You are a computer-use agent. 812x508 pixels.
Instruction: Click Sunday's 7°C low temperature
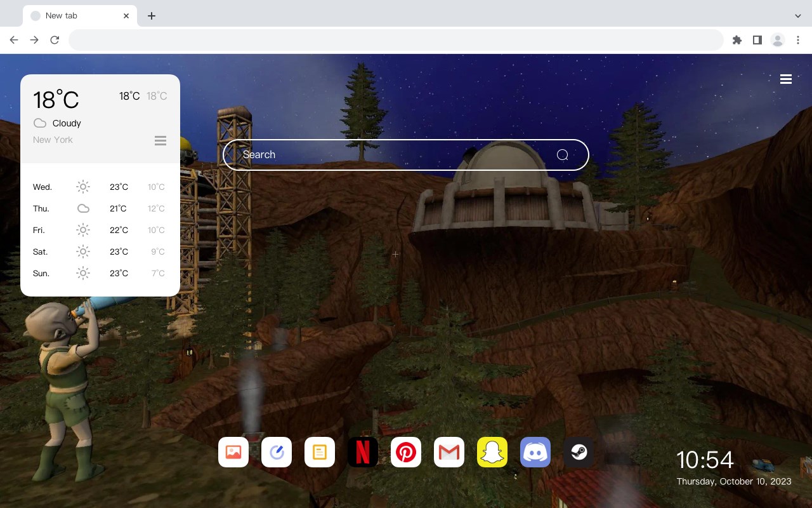click(x=158, y=273)
